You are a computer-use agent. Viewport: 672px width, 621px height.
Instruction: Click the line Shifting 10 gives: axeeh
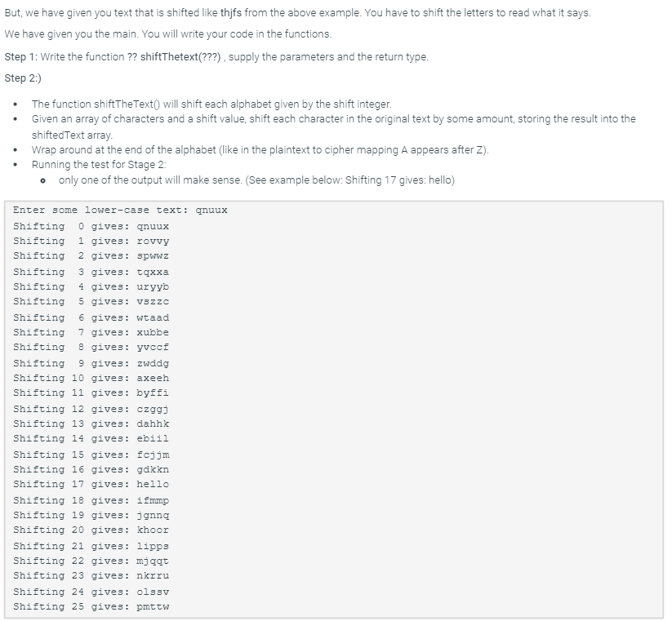click(x=91, y=378)
